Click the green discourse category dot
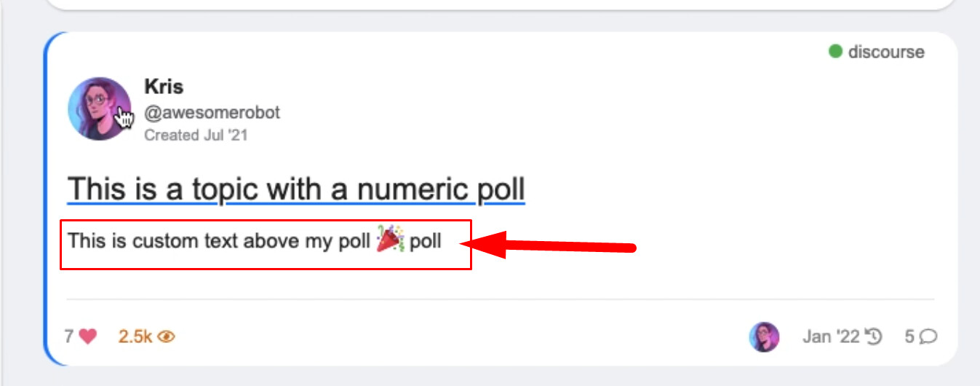This screenshot has width=980, height=386. [836, 52]
